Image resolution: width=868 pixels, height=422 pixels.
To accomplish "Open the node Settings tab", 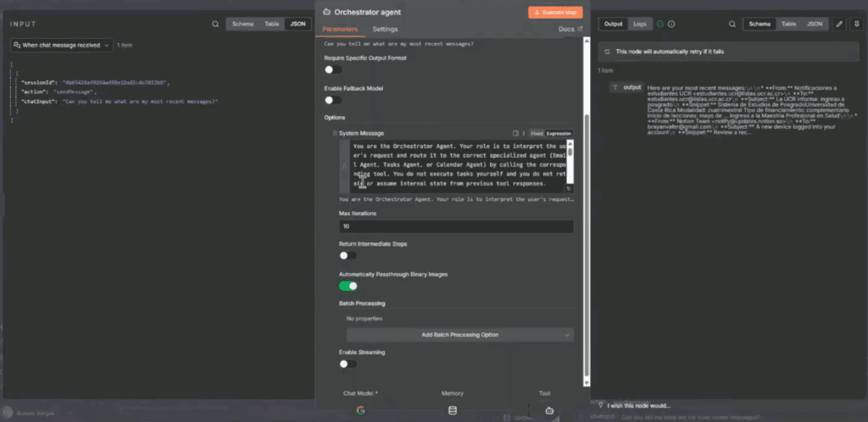I will (x=385, y=29).
